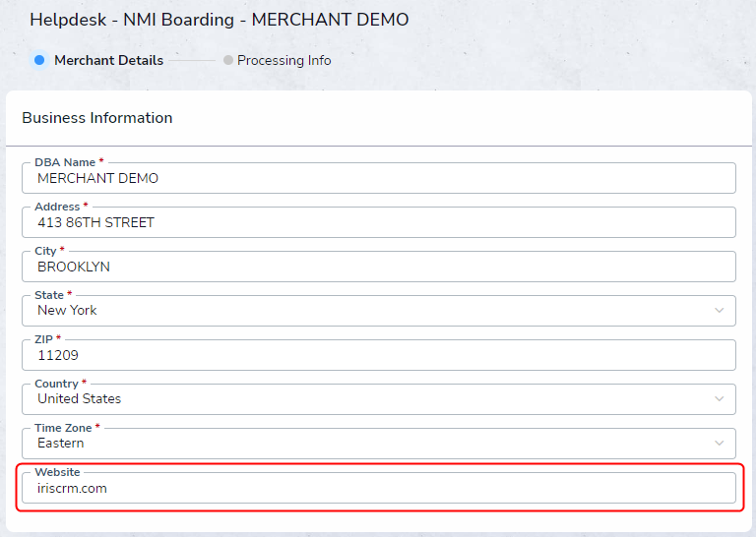Go to the Processing Info step
This screenshot has width=756, height=537.
coord(283,60)
